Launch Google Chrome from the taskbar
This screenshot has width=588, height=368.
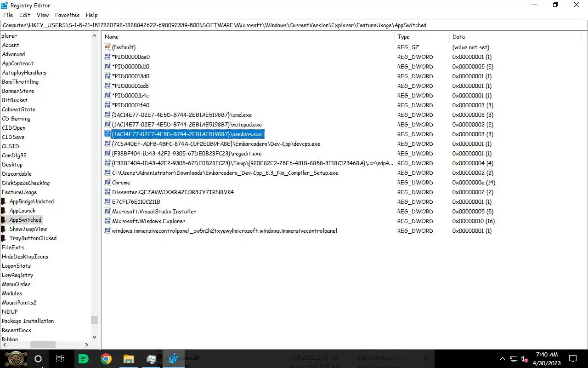[x=106, y=359]
